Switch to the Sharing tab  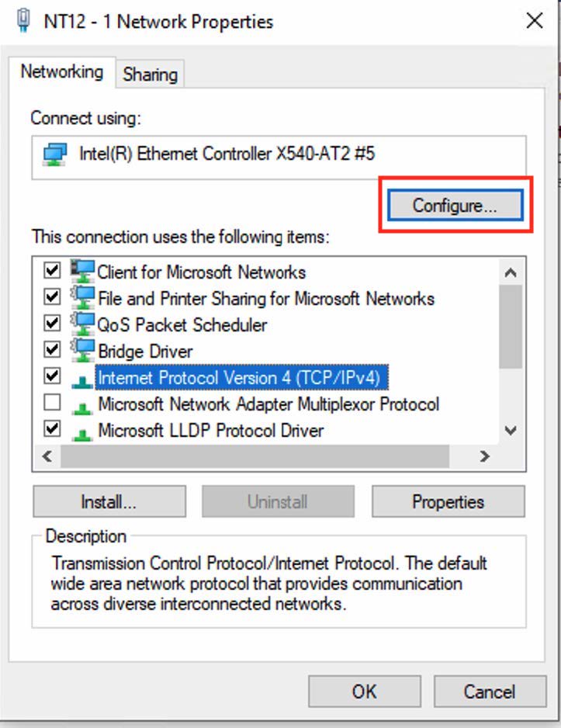[150, 75]
